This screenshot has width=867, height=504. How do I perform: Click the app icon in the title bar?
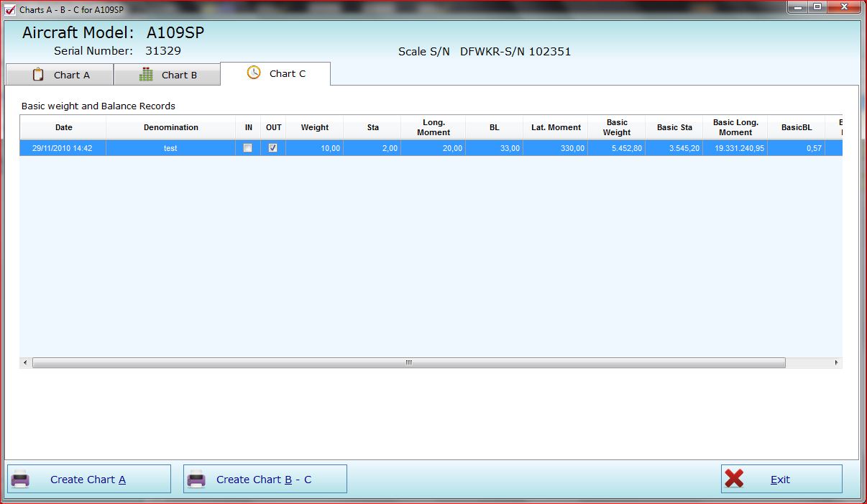click(x=10, y=10)
